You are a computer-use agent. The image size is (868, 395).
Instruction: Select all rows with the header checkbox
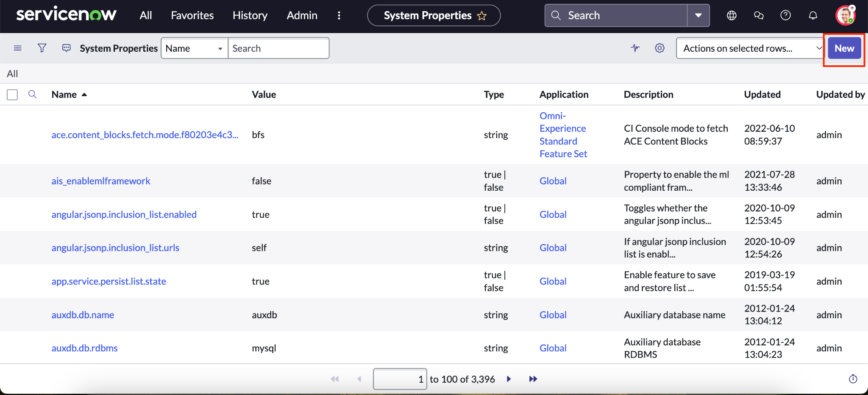tap(12, 95)
